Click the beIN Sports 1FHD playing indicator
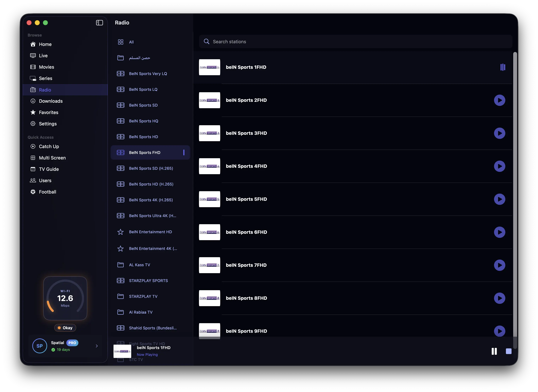The height and width of the screenshot is (392, 538). (x=503, y=67)
